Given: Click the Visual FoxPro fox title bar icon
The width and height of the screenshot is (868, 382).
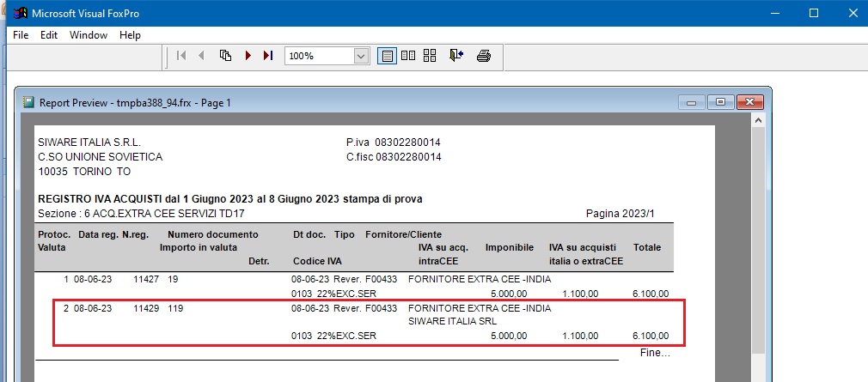Looking at the screenshot, I should [21, 13].
